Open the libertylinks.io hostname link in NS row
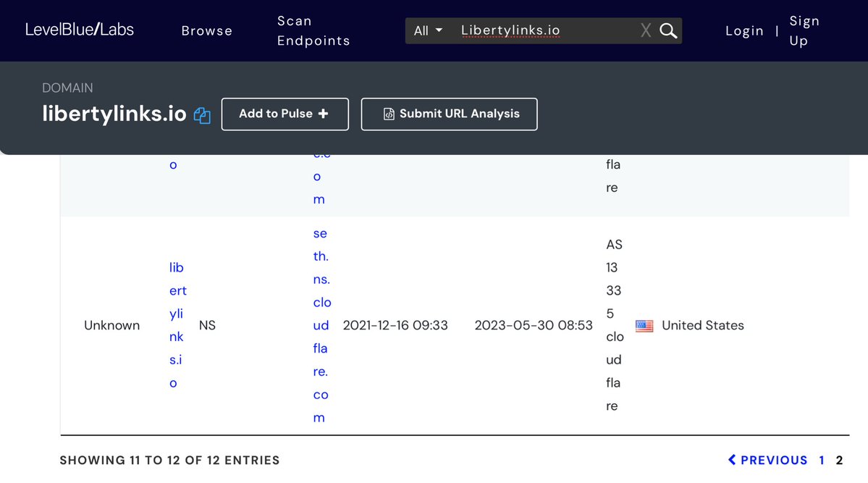The width and height of the screenshot is (868, 483). click(177, 325)
